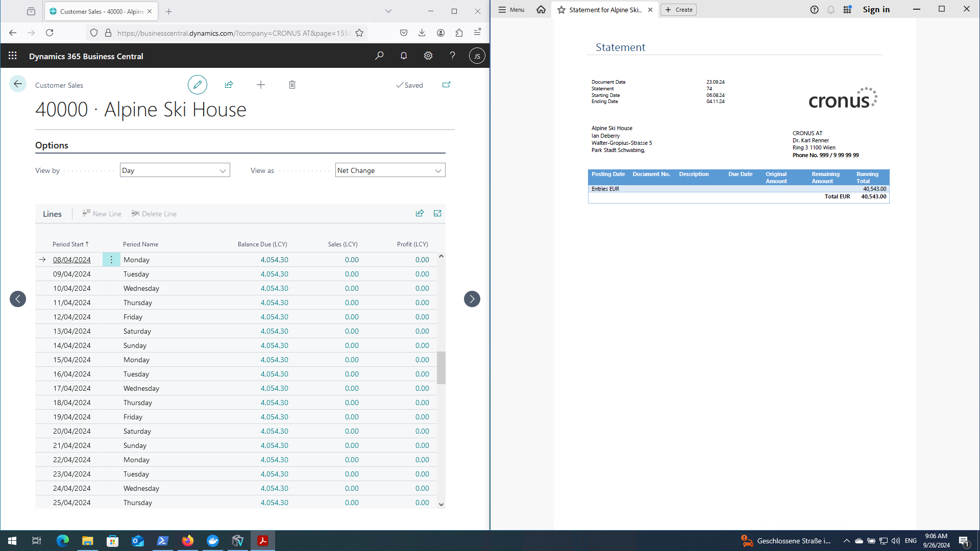
Task: Open File Explorer from the taskbar
Action: point(88,541)
